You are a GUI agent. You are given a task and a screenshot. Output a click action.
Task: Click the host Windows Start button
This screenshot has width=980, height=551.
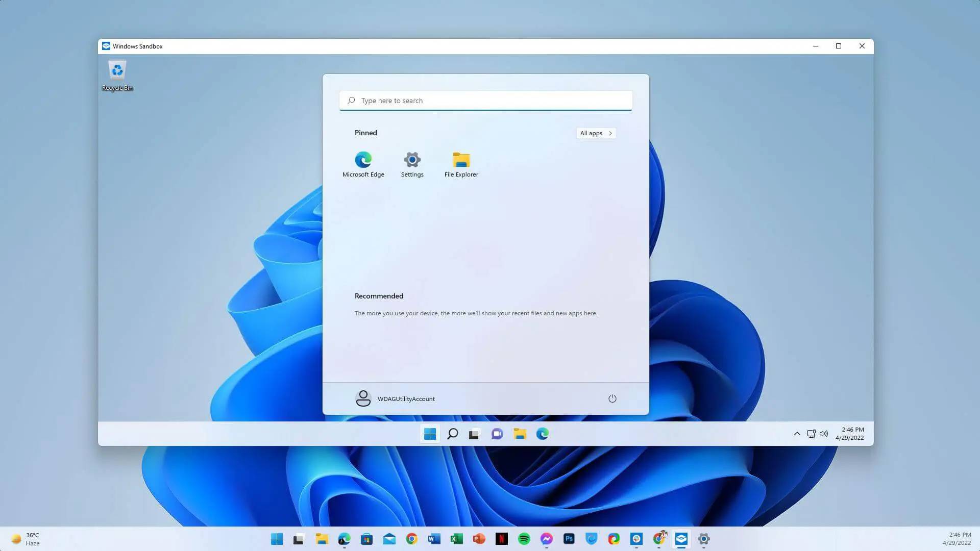point(277,539)
